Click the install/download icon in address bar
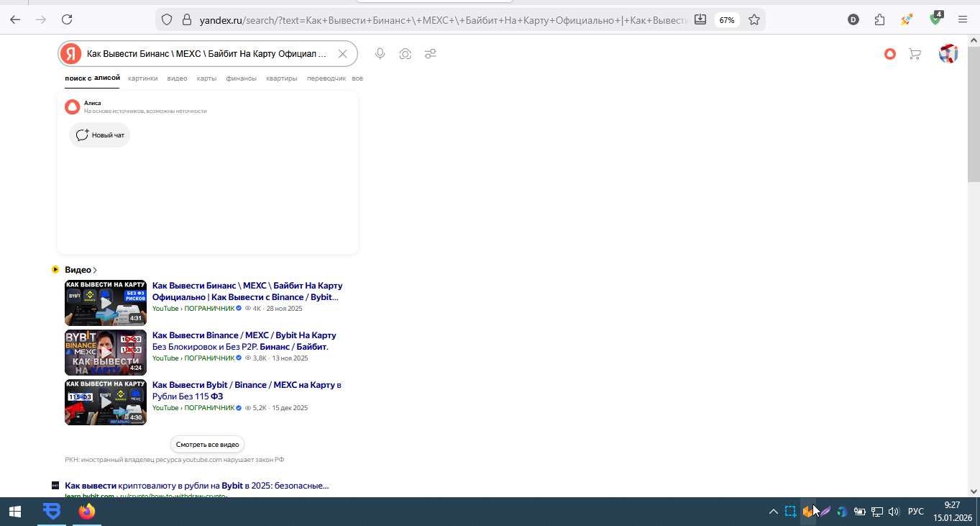 [700, 20]
